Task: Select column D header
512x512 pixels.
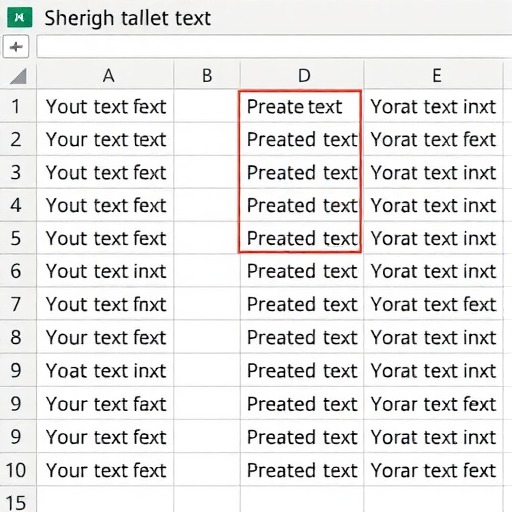Action: 302,75
